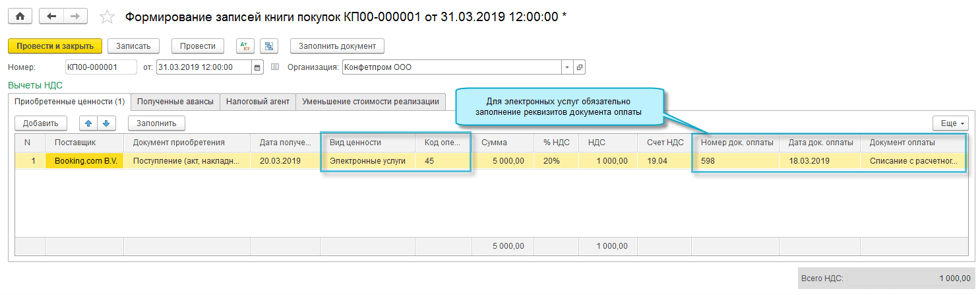Screen dimensions: 980x295
Task: Open the document structure icon
Action: point(268,46)
